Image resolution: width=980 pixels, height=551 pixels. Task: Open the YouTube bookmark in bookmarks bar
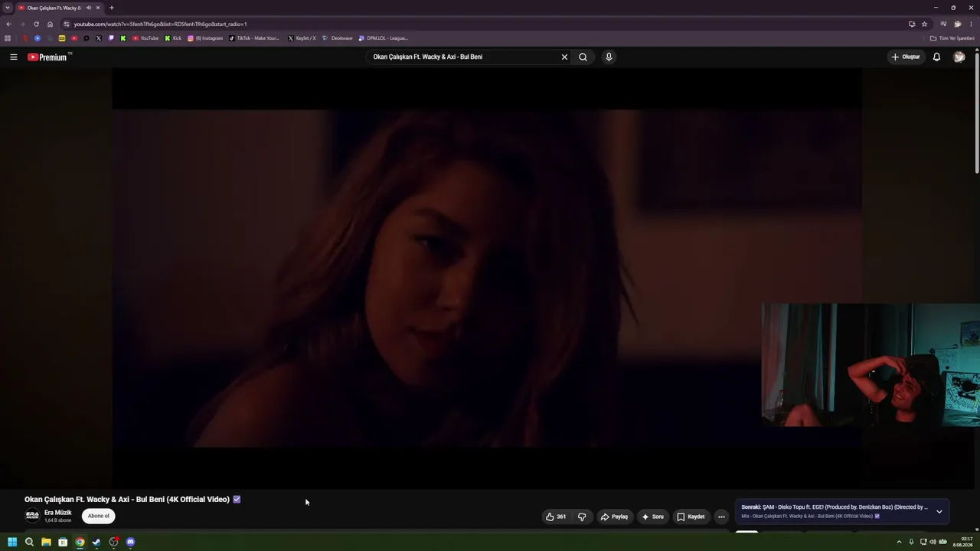145,38
